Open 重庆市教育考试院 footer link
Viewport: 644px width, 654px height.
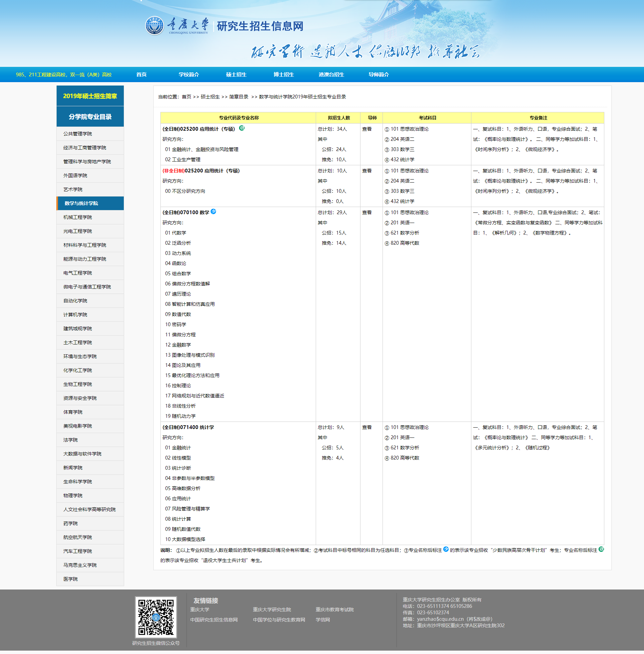(x=335, y=610)
